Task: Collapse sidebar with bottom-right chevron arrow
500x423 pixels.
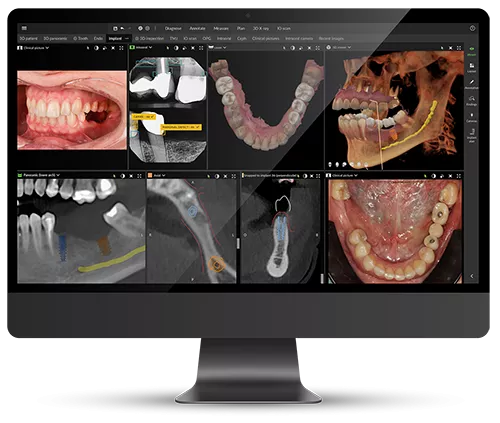Action: pyautogui.click(x=472, y=276)
